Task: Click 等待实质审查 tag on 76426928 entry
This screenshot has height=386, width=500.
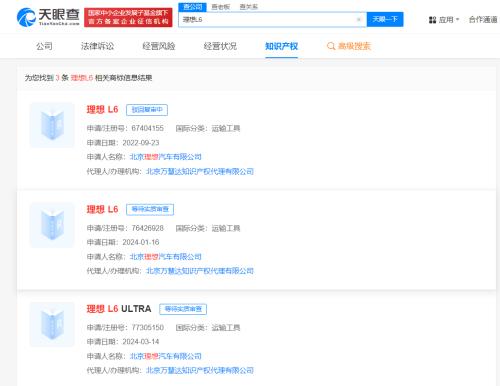Action: 150,209
